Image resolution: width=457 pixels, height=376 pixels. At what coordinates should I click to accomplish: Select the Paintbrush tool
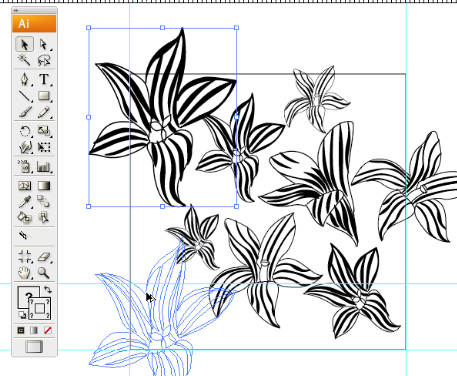point(25,112)
